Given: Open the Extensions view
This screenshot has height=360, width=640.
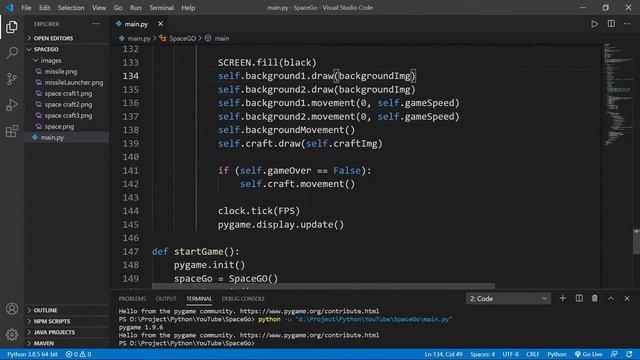Looking at the screenshot, I should pyautogui.click(x=12, y=131).
